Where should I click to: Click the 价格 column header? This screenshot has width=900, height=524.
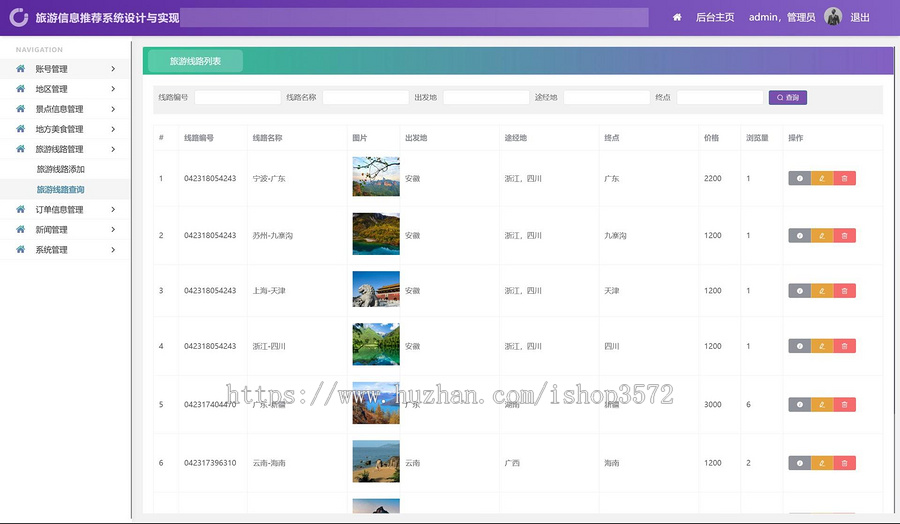pyautogui.click(x=711, y=138)
